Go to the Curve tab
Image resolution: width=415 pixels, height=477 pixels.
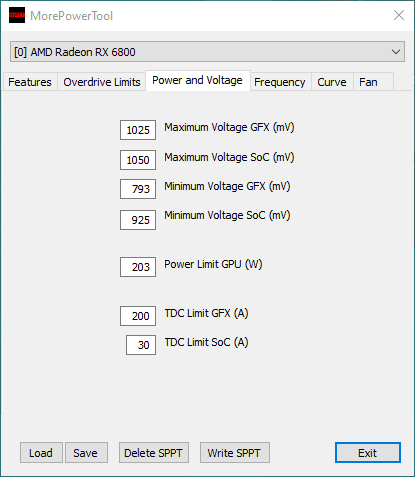click(332, 82)
